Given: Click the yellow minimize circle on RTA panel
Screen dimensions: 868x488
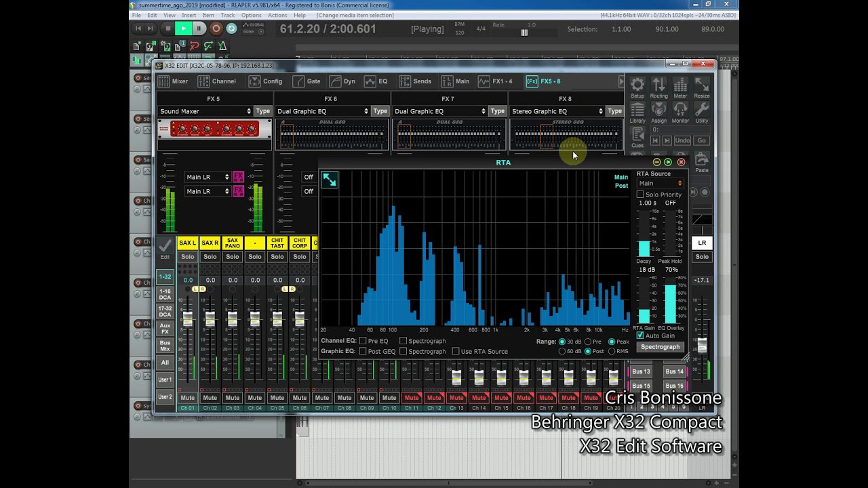Looking at the screenshot, I should pos(656,162).
